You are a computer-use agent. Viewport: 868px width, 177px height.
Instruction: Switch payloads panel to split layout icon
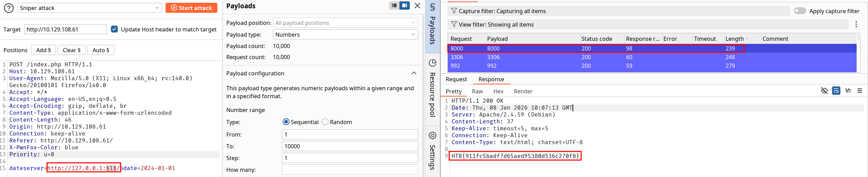coord(404,6)
